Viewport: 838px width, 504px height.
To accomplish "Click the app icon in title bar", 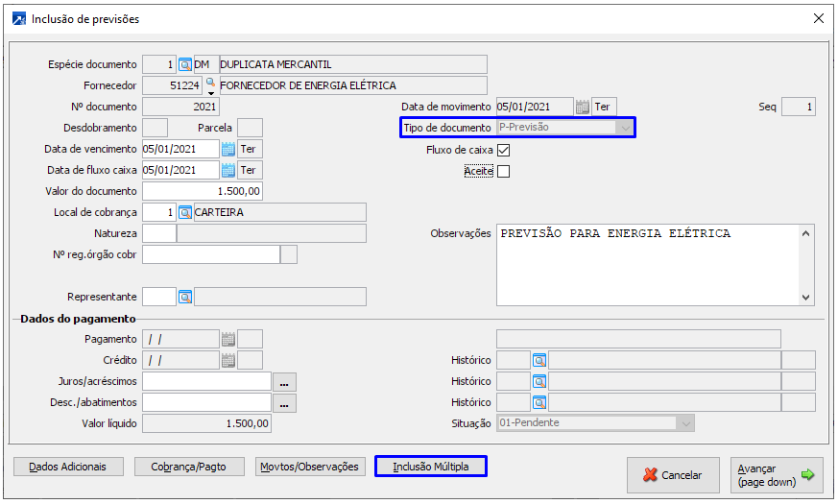I will [x=18, y=19].
